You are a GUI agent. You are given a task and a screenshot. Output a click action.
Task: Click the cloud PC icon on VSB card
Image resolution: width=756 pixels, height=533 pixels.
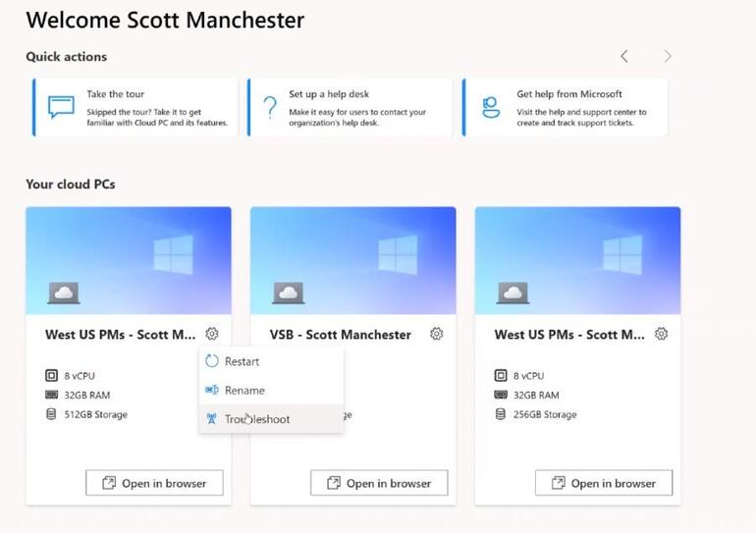tap(289, 293)
